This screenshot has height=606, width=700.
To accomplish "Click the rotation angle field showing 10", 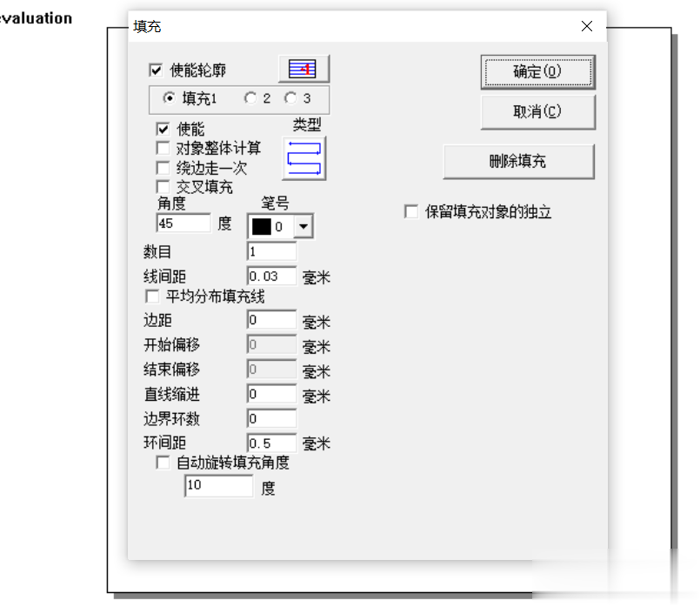I will pos(219,485).
